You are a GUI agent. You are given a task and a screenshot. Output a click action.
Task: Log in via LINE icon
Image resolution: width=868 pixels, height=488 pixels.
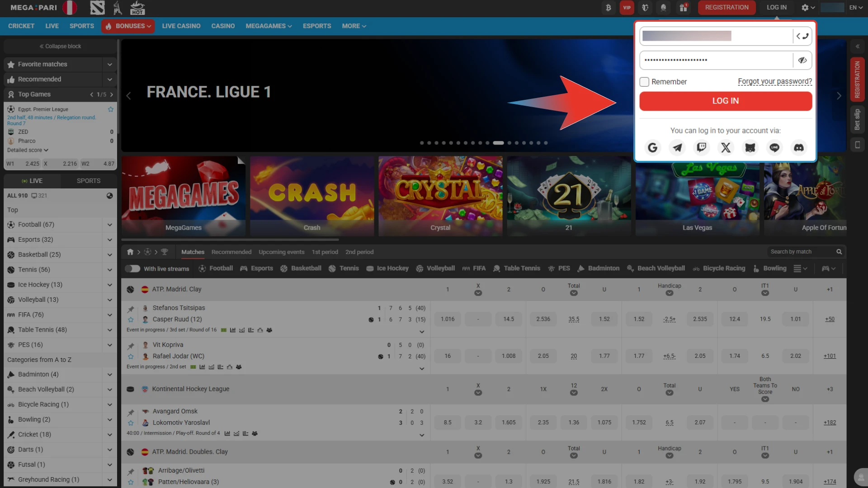click(x=774, y=148)
